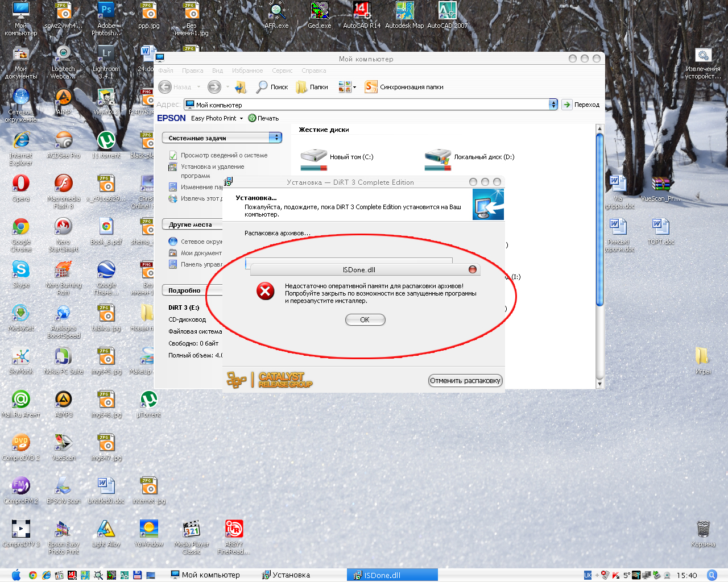
Task: Open the Easy Photo Print dropdown
Action: click(241, 118)
